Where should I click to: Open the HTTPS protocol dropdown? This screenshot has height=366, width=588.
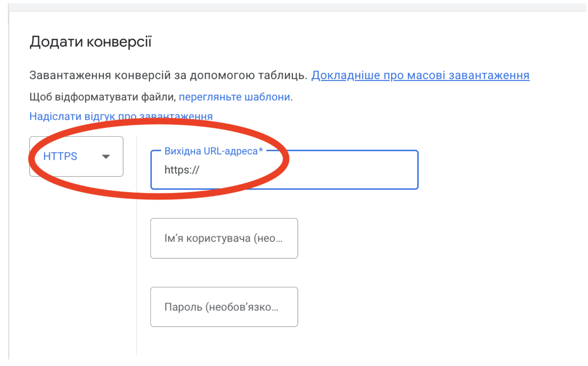[x=76, y=156]
